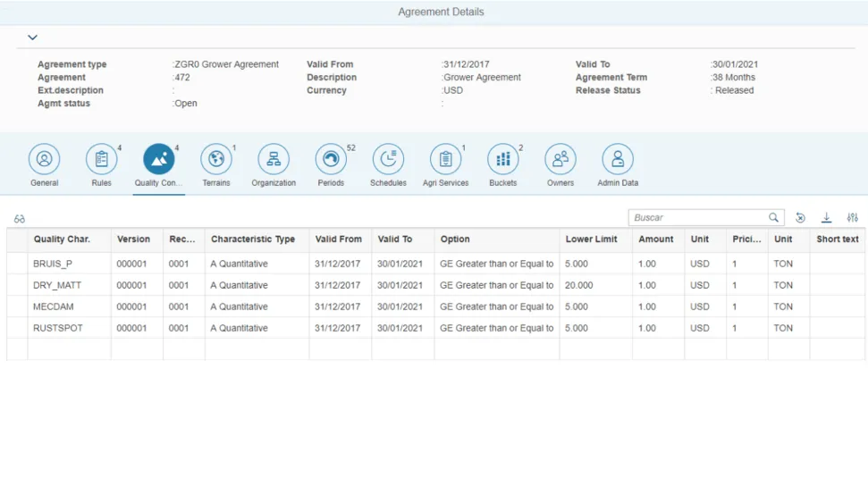This screenshot has height=487, width=868.
Task: Select the DRY_MATT row selector
Action: click(x=17, y=285)
